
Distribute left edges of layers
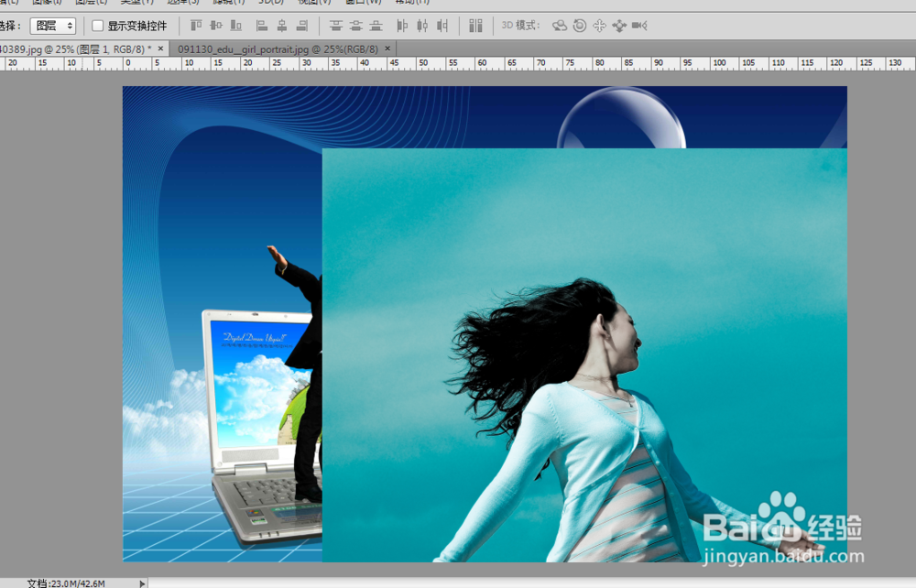(402, 26)
